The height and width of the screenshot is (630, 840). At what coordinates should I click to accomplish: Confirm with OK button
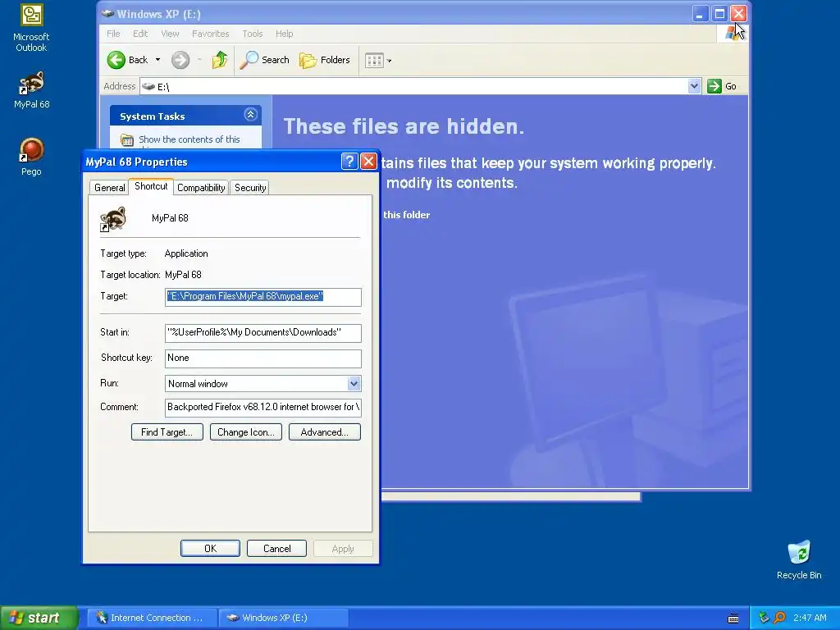tap(210, 549)
